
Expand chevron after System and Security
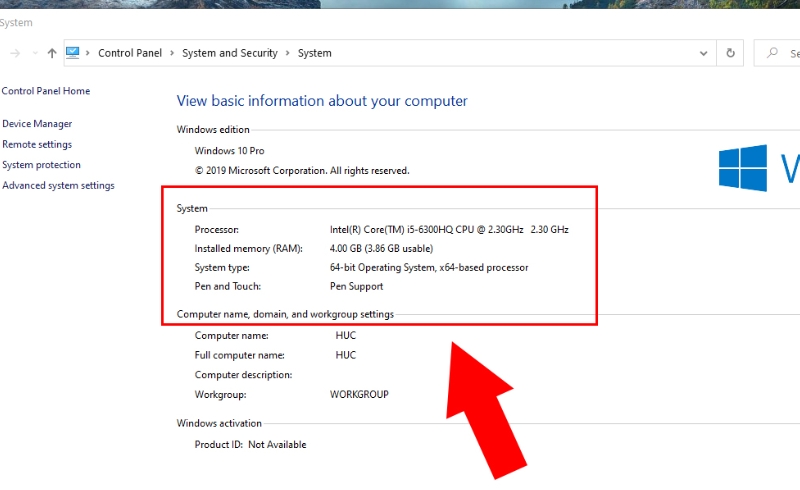[288, 53]
